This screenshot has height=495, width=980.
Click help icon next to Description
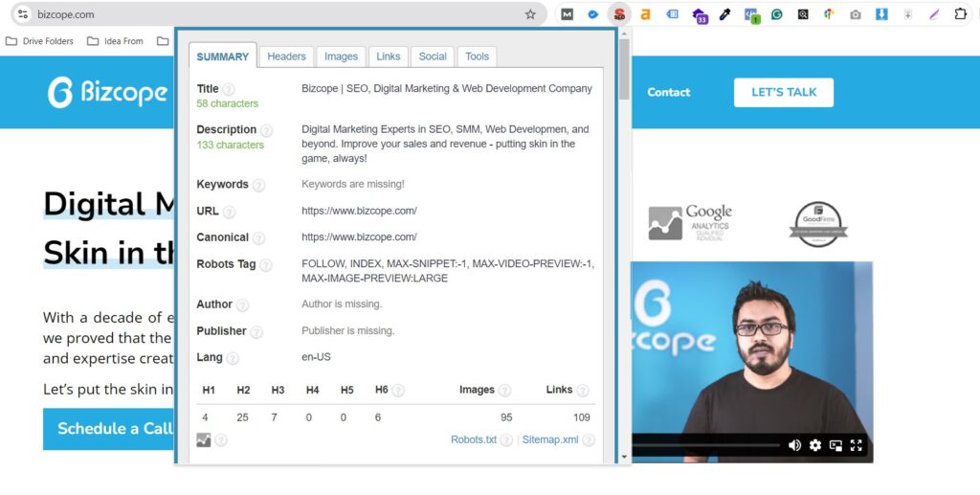[x=266, y=130]
